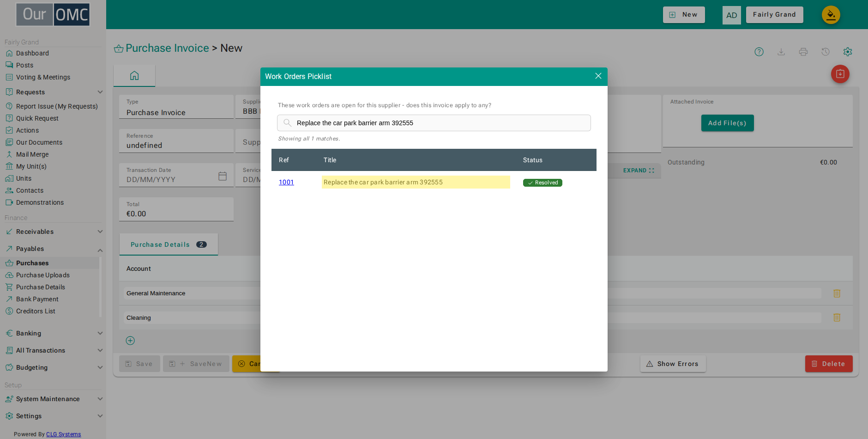Click the red floating clipboard button
The width and height of the screenshot is (868, 439).
840,74
